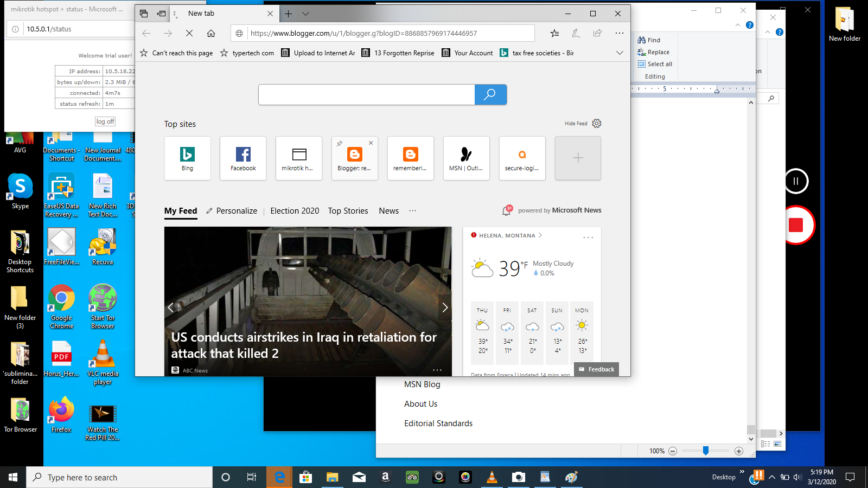Open the weather card options ellipsis
The height and width of the screenshot is (488, 868).
click(588, 237)
